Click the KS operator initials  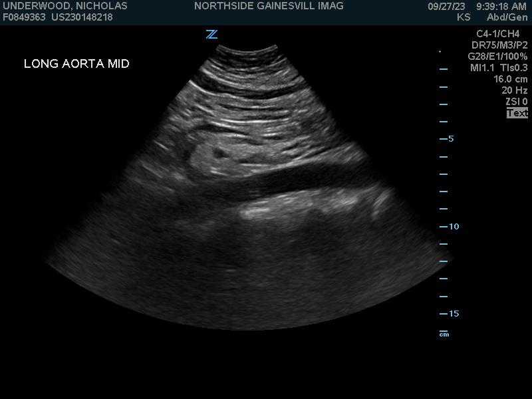[x=464, y=17]
